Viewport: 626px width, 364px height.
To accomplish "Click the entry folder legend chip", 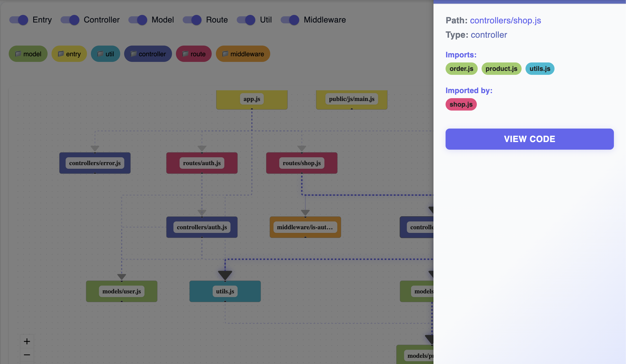I will [69, 54].
